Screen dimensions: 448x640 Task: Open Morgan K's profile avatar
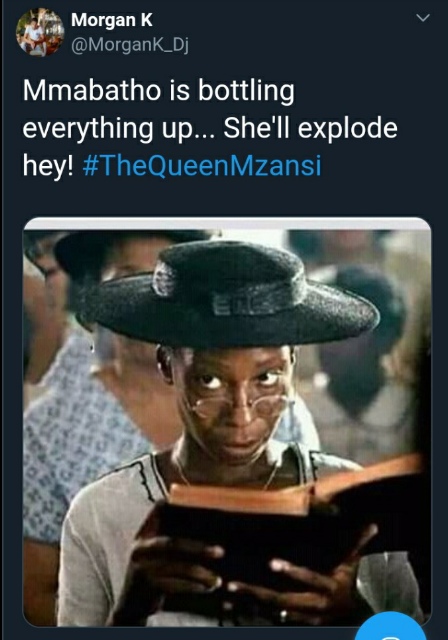(40, 32)
